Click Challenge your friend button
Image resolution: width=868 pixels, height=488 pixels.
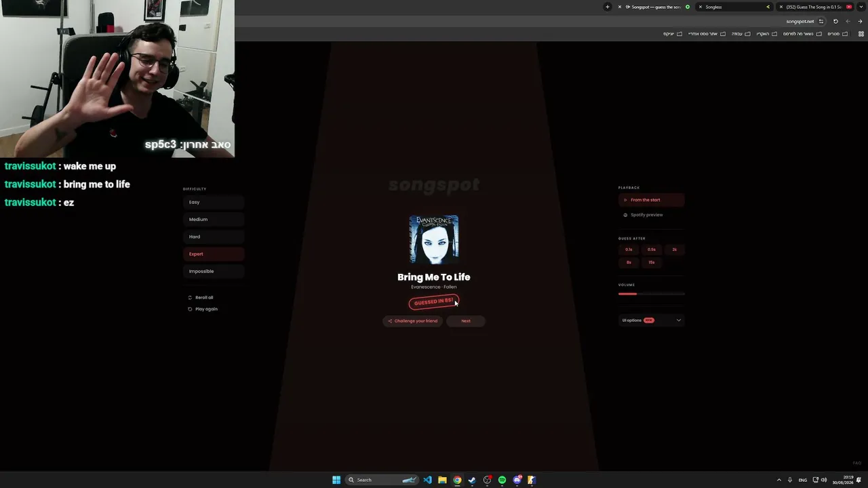(x=412, y=321)
